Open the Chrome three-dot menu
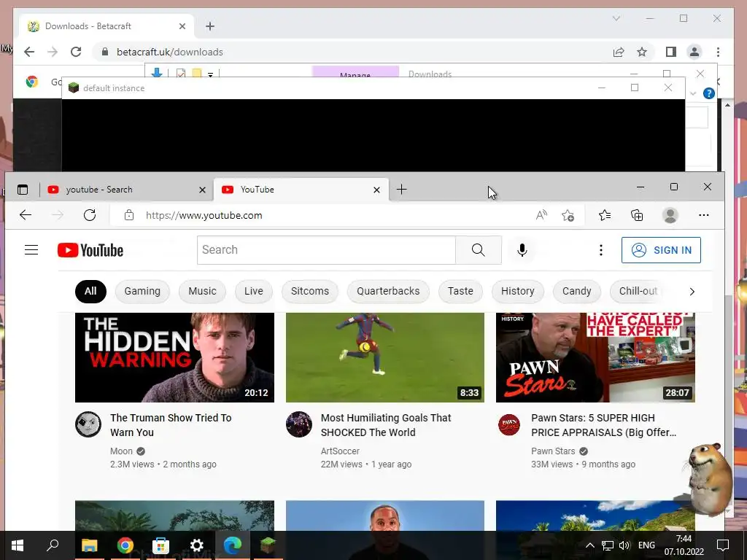747x560 pixels. [x=718, y=52]
